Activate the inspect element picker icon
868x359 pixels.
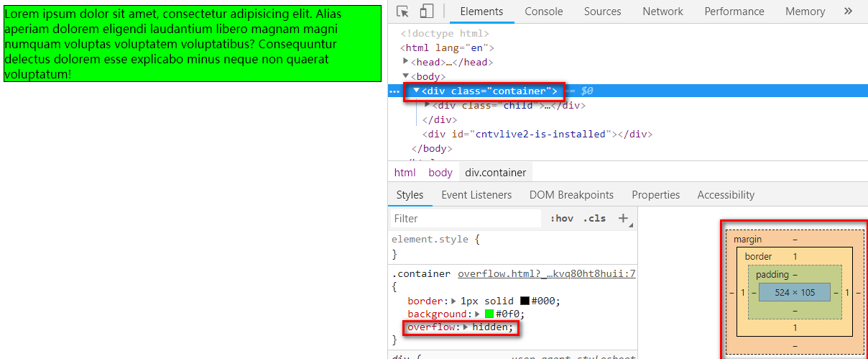coord(403,12)
